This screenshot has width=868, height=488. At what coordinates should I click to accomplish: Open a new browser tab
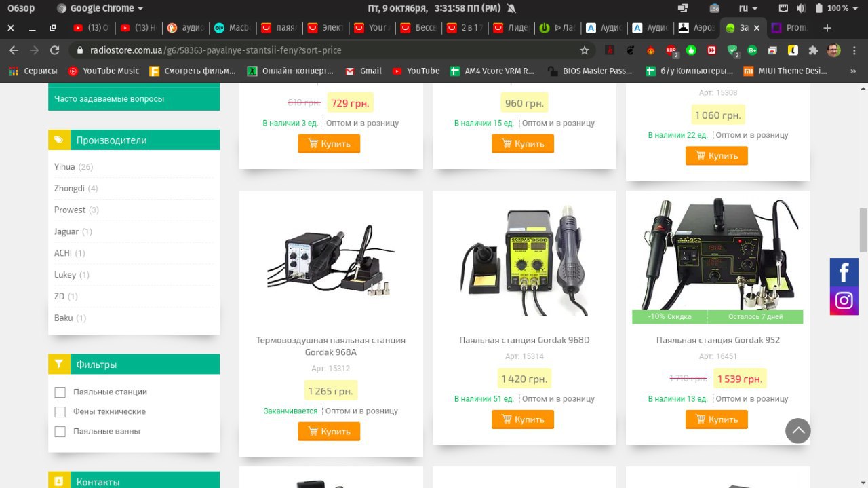click(x=827, y=28)
